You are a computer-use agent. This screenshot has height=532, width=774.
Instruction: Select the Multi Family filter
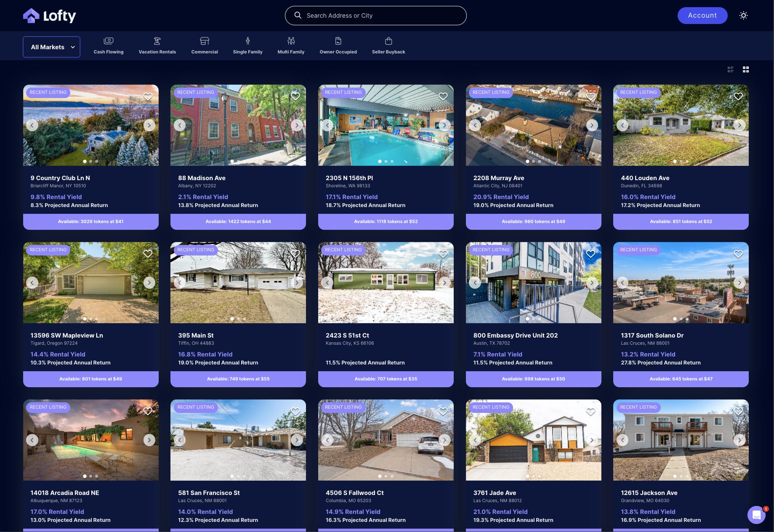[291, 46]
